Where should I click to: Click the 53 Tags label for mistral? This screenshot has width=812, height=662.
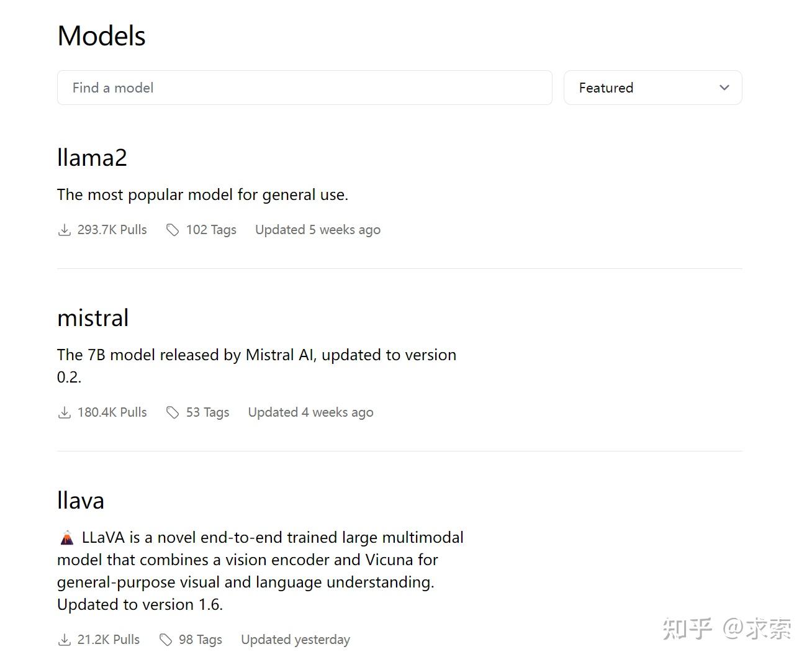[x=207, y=412]
